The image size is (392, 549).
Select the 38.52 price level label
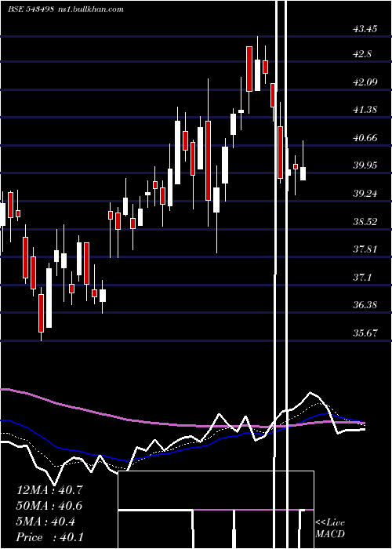point(365,222)
